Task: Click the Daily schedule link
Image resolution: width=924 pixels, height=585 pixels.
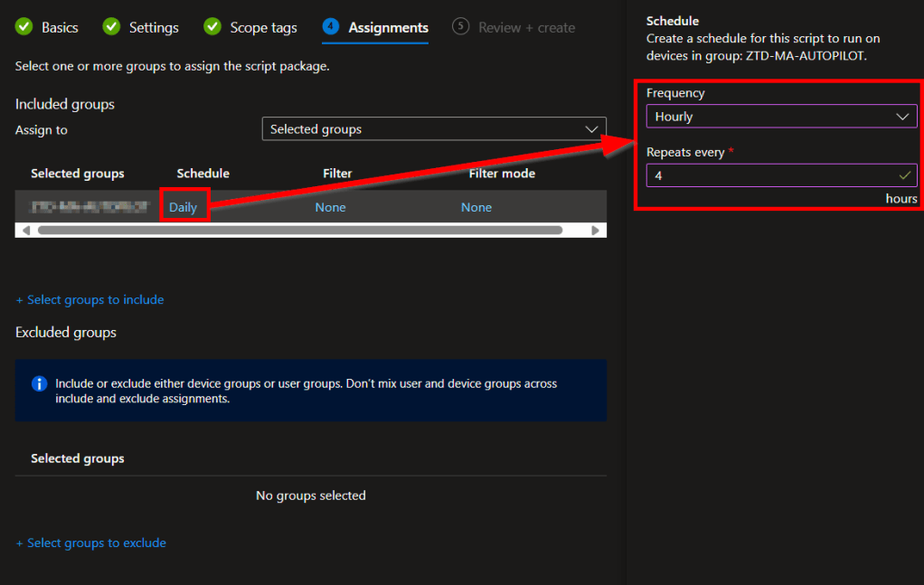Action: [183, 207]
